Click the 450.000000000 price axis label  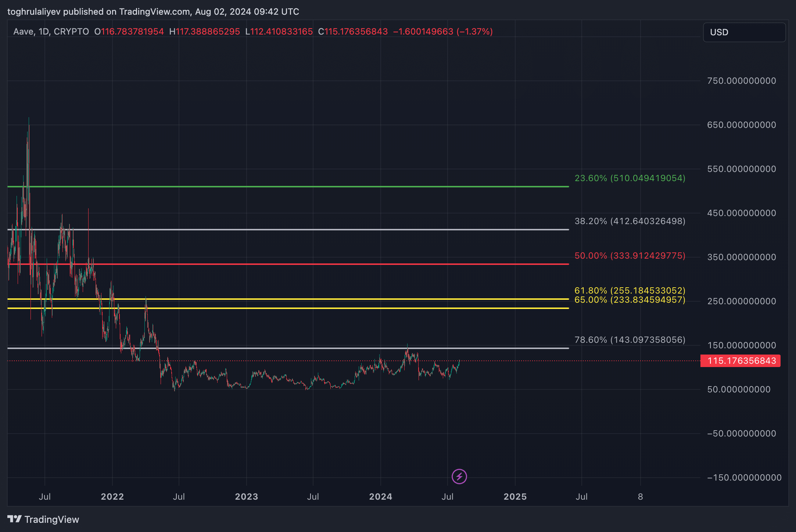coord(742,213)
